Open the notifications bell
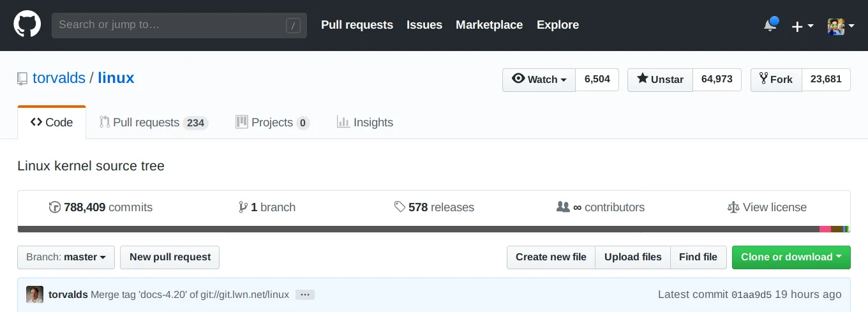Screen dimensions: 868x312 click(x=770, y=26)
